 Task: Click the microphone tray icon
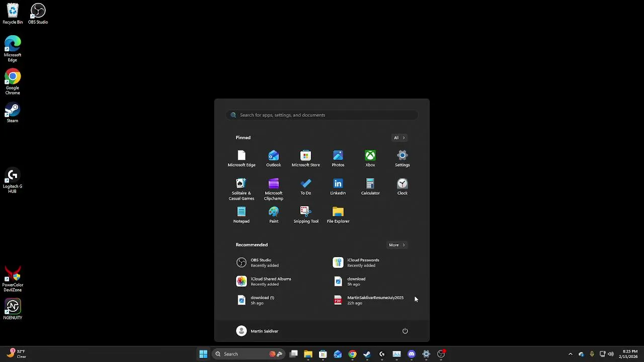coord(592,354)
